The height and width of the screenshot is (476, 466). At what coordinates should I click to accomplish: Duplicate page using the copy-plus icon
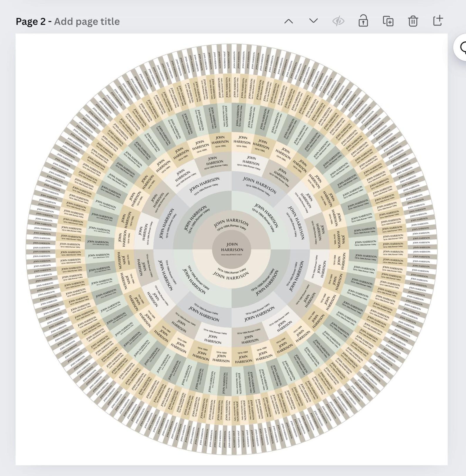388,21
